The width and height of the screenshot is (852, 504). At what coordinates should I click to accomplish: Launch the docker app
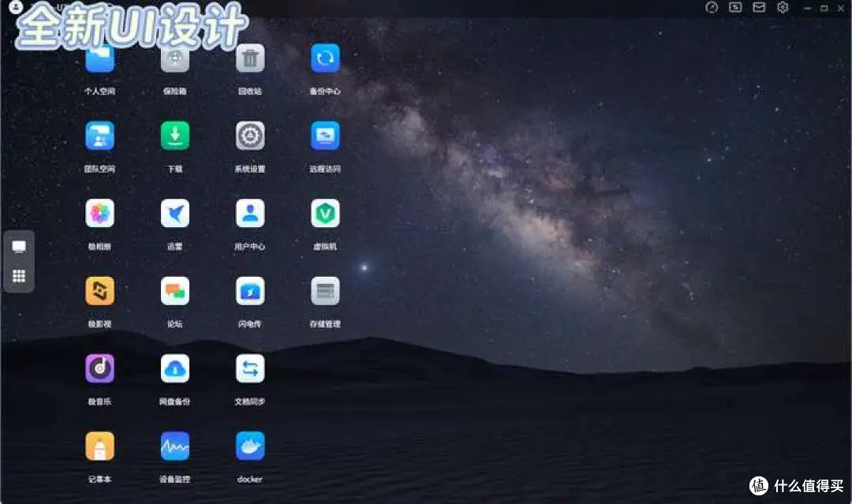pyautogui.click(x=250, y=446)
